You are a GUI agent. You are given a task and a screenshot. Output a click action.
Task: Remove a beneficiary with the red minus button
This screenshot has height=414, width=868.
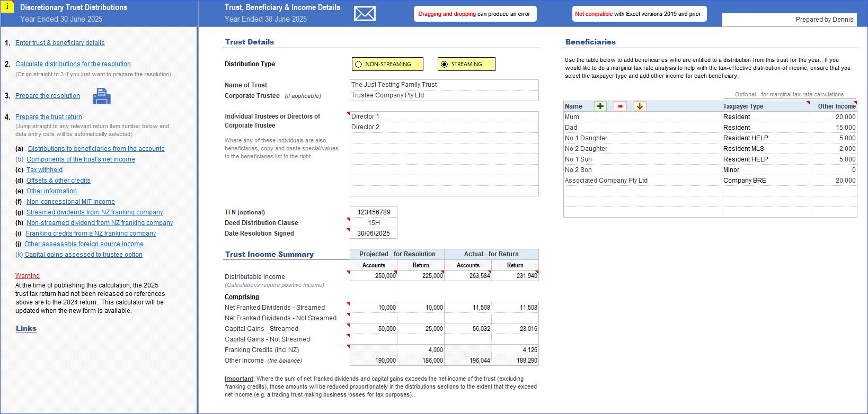coord(620,106)
